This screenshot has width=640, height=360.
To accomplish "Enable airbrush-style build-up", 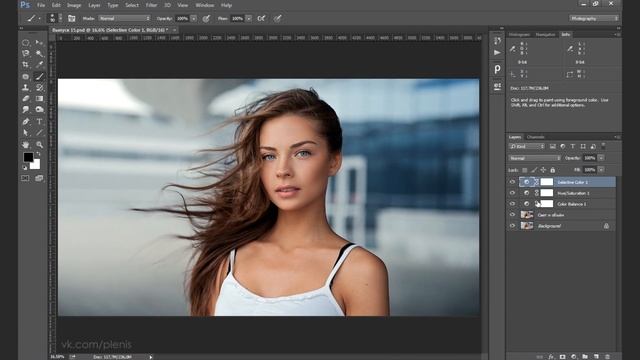I will click(x=261, y=18).
